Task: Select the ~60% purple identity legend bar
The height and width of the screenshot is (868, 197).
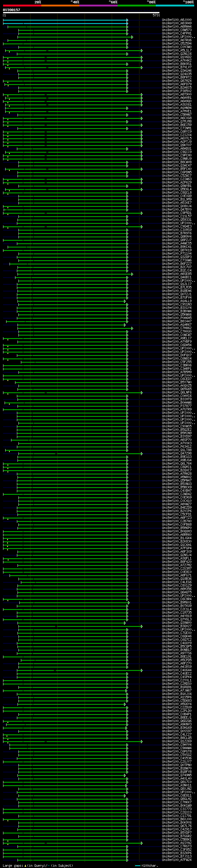Action: (x=99, y=6)
